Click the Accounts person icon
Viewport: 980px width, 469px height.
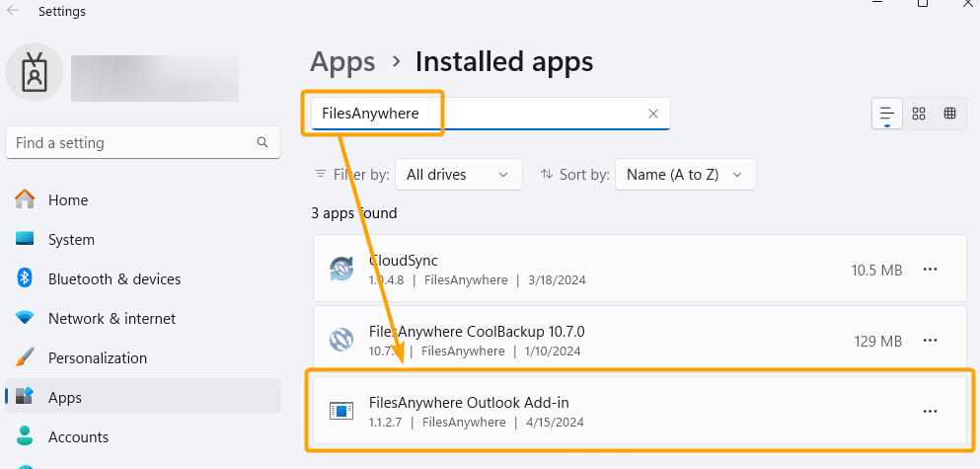[x=25, y=435]
